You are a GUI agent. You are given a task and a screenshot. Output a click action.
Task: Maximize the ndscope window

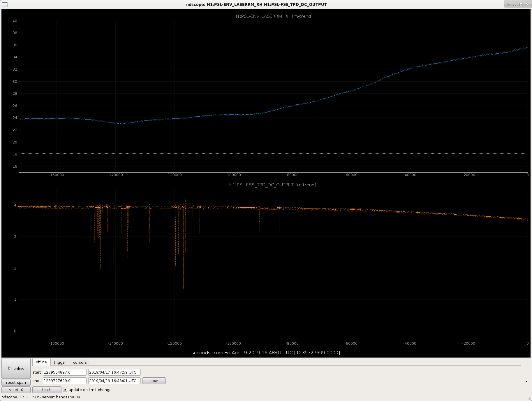click(521, 4)
